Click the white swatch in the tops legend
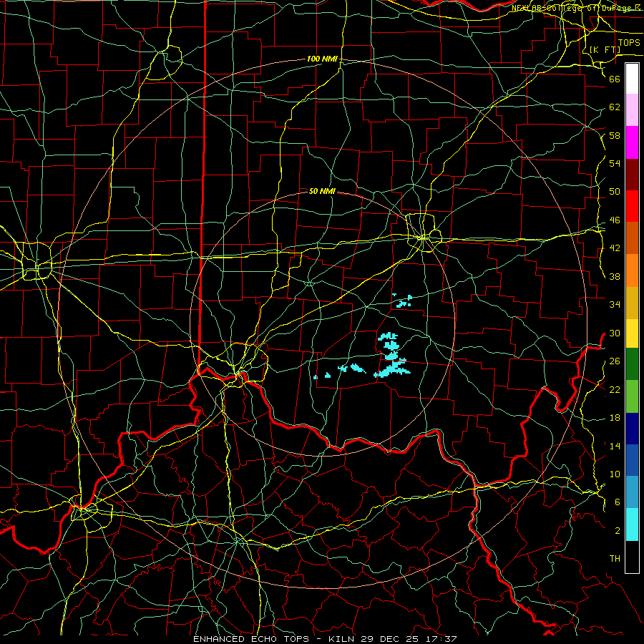The height and width of the screenshot is (644, 644). click(632, 79)
